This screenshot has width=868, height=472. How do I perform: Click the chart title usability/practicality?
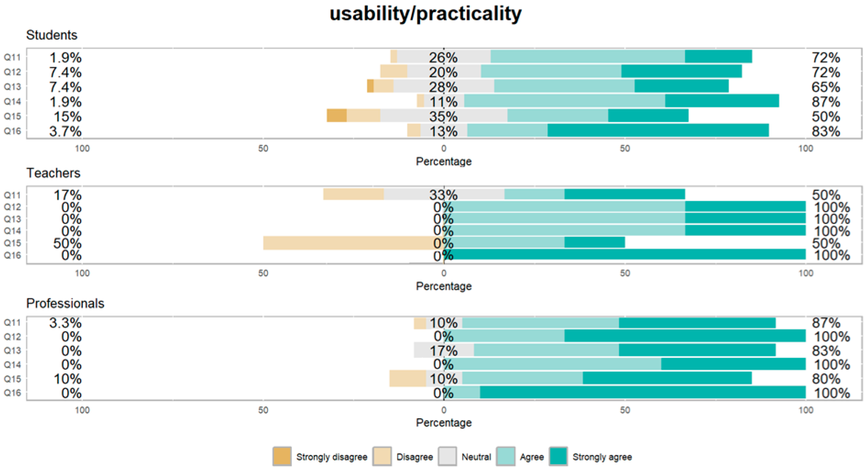click(x=426, y=13)
